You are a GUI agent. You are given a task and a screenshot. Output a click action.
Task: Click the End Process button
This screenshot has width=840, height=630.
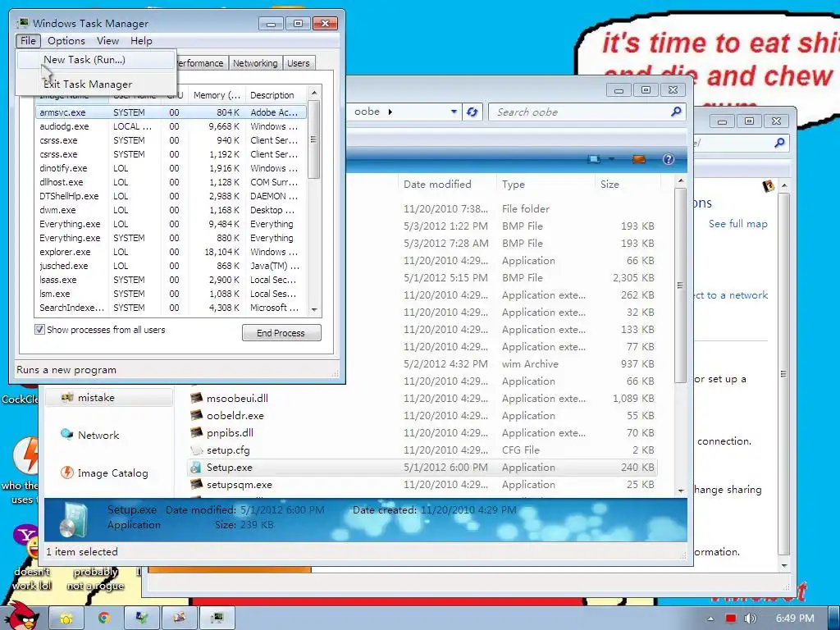(281, 333)
